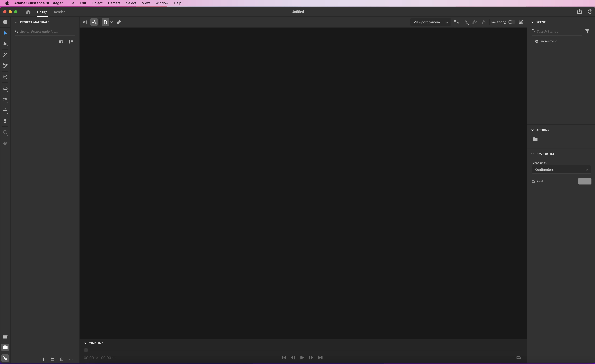Click the Add to scene plus icon
The width and height of the screenshot is (595, 364).
click(5, 22)
